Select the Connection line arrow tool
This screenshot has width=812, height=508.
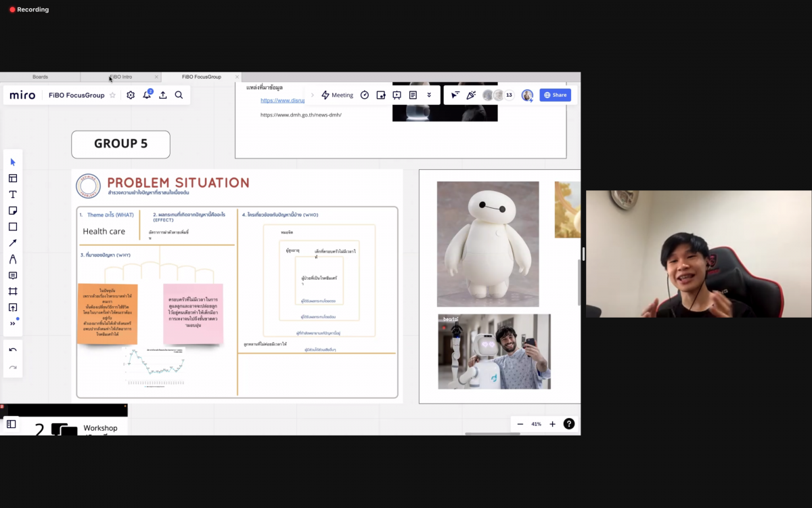12,243
